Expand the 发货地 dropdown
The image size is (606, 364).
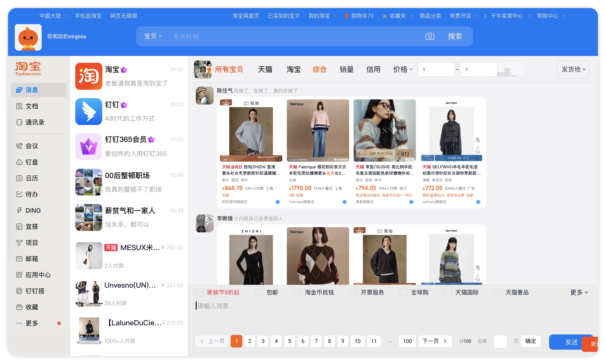click(573, 69)
